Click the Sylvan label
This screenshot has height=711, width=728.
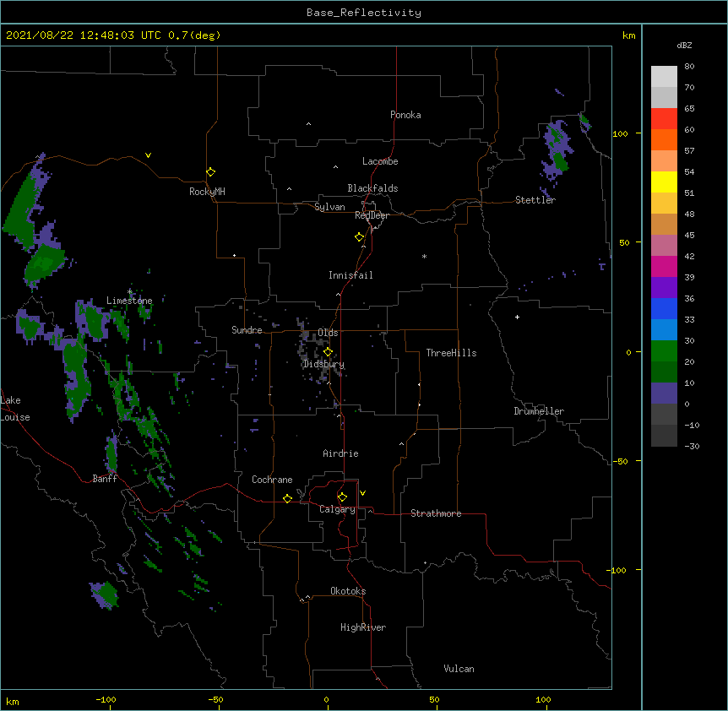[329, 207]
